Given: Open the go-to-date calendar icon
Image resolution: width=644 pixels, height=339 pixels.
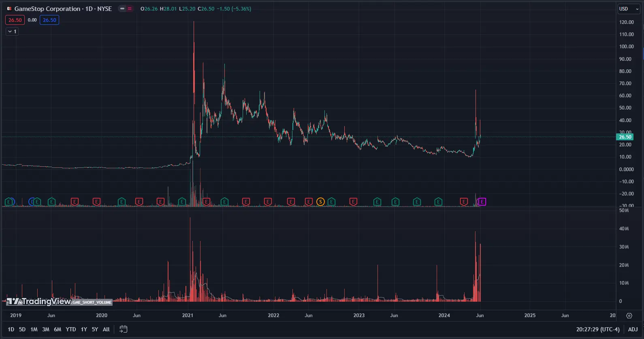Looking at the screenshot, I should tap(124, 329).
